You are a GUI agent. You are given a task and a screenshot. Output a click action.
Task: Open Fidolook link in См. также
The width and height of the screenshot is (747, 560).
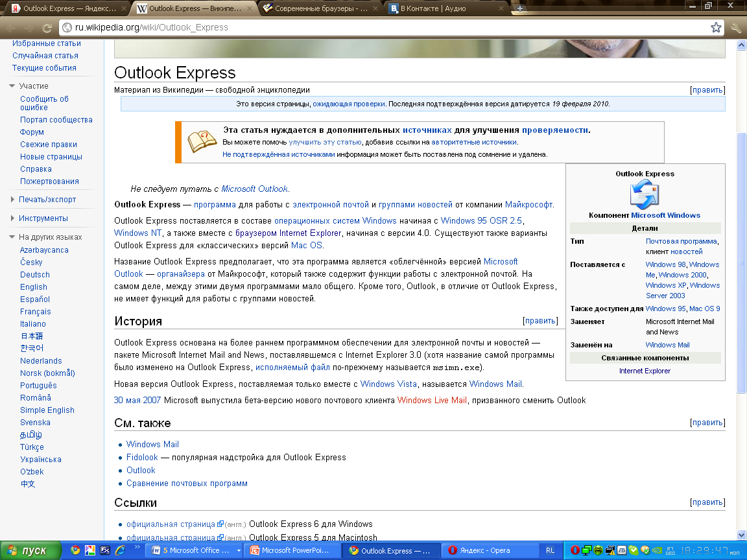click(142, 457)
